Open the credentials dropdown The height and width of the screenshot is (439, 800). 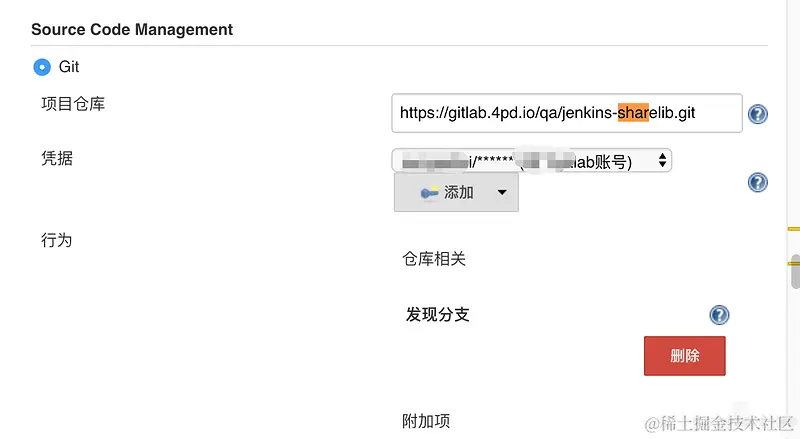coord(532,161)
